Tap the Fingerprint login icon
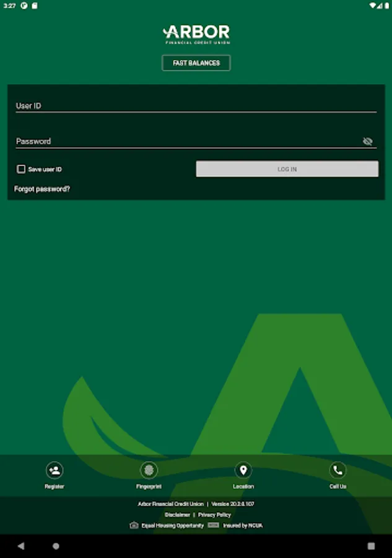This screenshot has width=392, height=558. click(149, 470)
